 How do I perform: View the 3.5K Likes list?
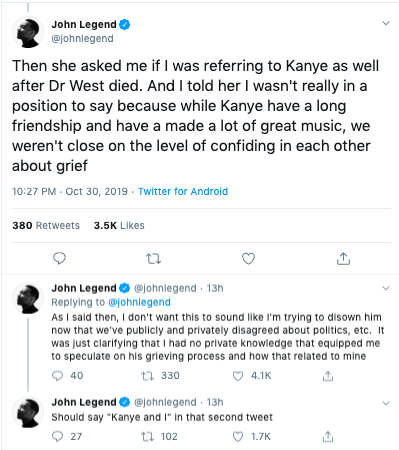click(x=119, y=226)
